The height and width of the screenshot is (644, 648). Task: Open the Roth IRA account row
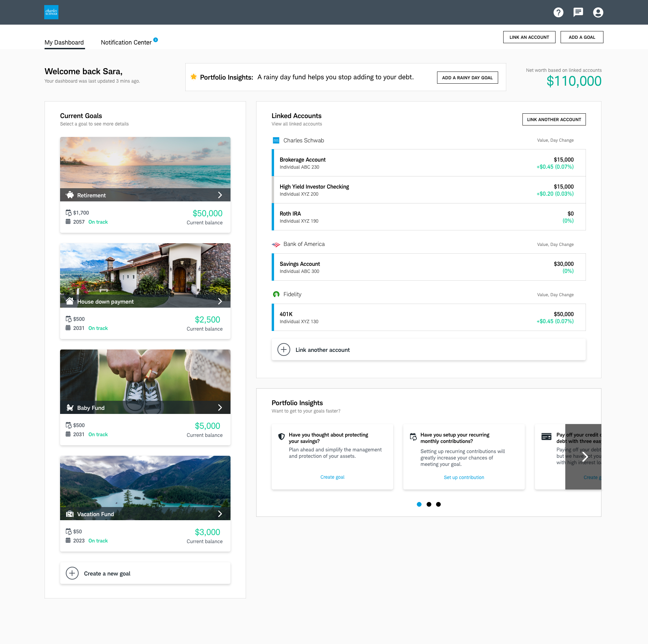[x=429, y=217]
